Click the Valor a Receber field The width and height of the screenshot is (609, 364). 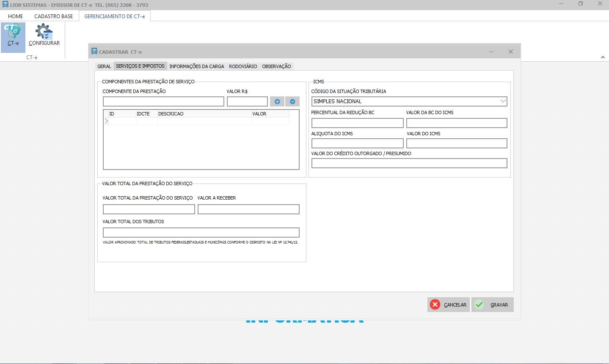tap(248, 209)
